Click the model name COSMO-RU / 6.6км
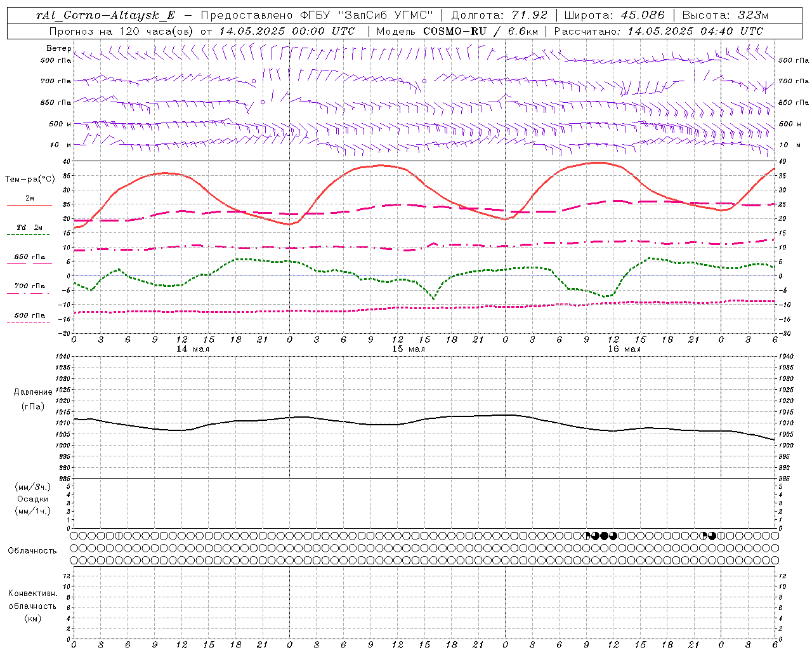The image size is (812, 650). tap(481, 31)
